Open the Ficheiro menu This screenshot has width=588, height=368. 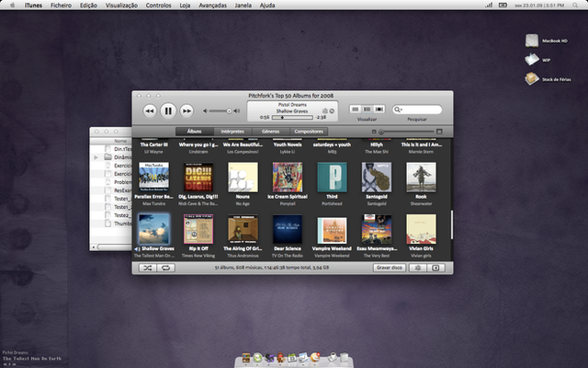click(61, 6)
